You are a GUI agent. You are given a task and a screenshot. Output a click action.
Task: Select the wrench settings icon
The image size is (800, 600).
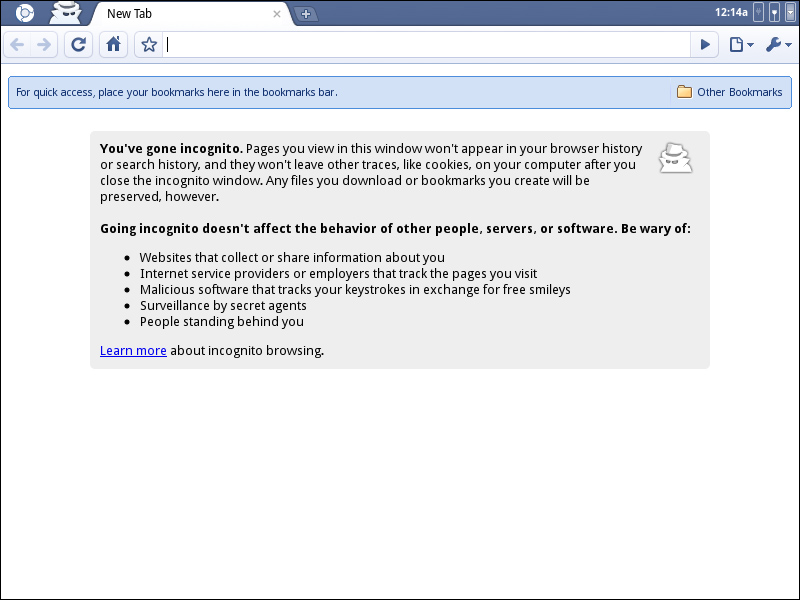772,44
